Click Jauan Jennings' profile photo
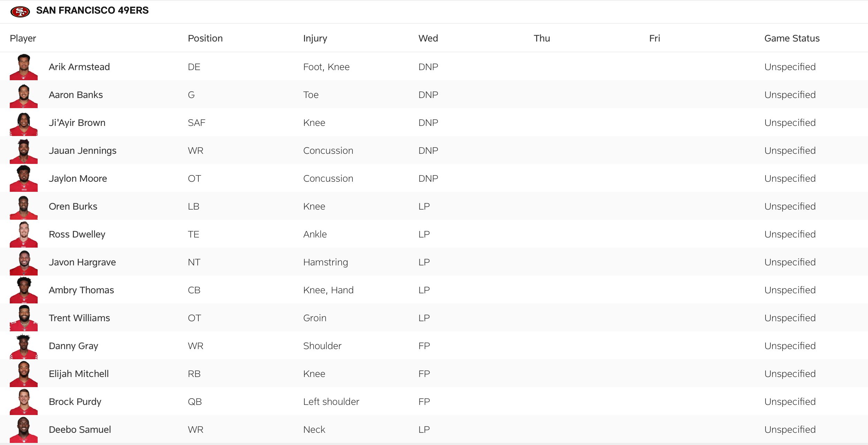Image resolution: width=868 pixels, height=445 pixels. (23, 150)
